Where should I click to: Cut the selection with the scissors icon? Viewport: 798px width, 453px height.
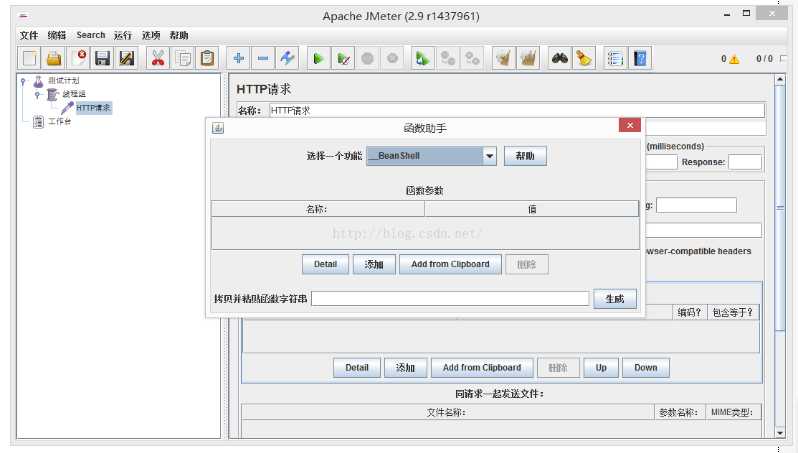coord(158,59)
